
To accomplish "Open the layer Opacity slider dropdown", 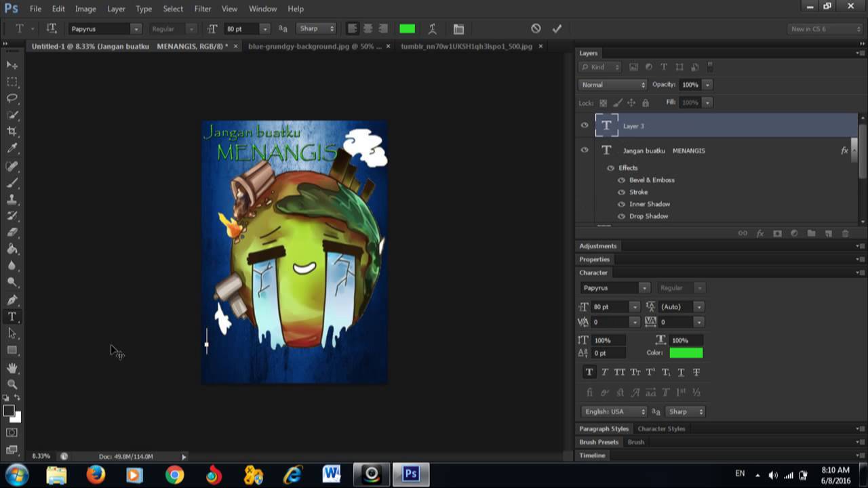I will tap(707, 85).
